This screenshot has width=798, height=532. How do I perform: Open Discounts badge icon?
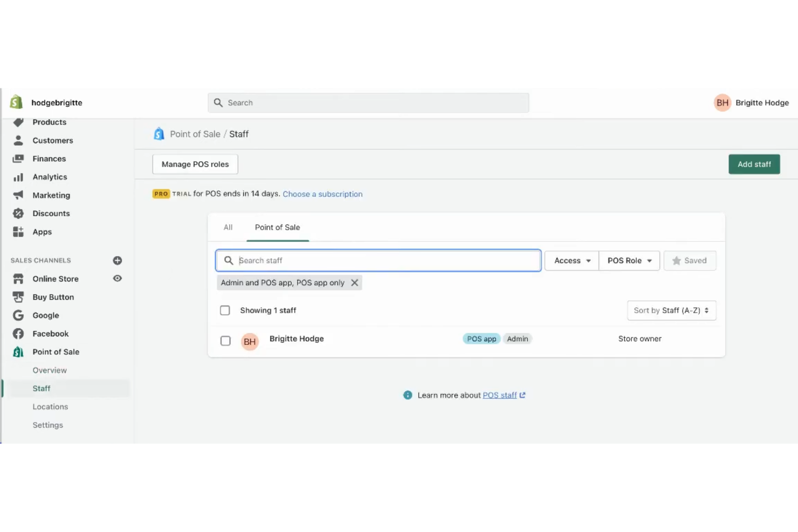[x=18, y=213]
